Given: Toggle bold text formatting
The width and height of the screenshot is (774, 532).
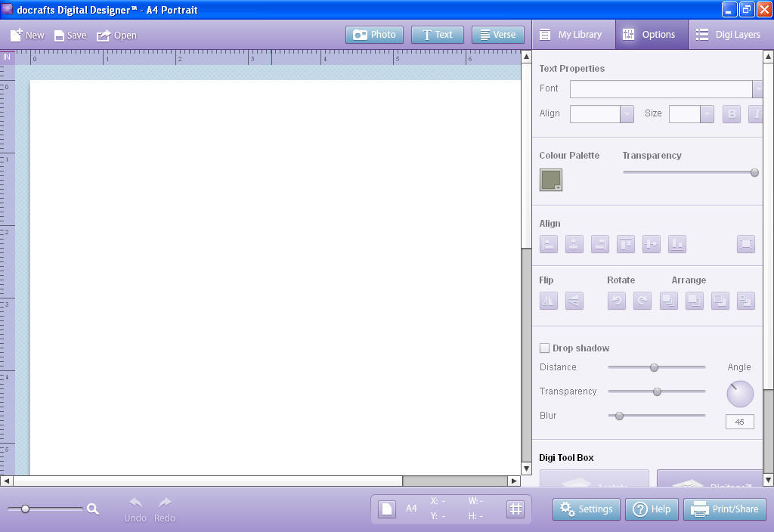Looking at the screenshot, I should 731,113.
